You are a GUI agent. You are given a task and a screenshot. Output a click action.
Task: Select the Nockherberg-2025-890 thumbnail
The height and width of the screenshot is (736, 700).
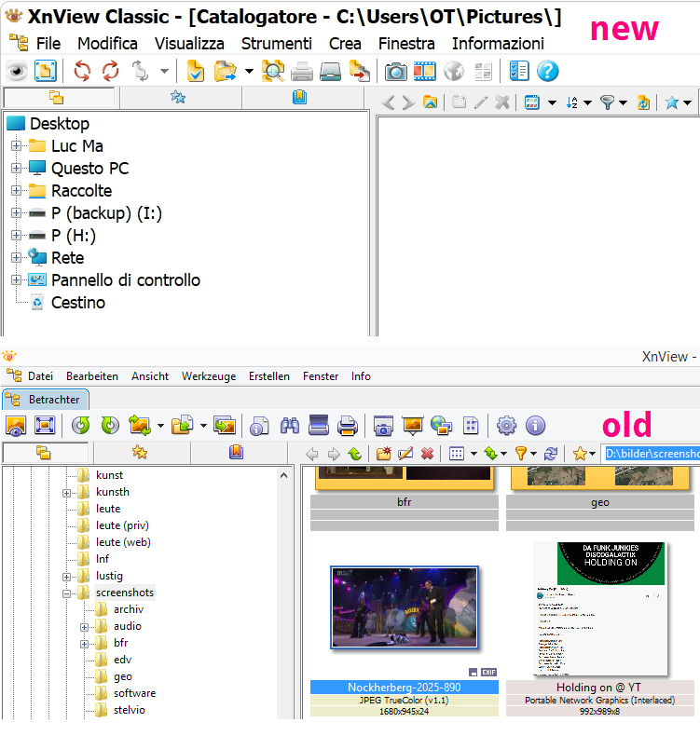point(405,607)
